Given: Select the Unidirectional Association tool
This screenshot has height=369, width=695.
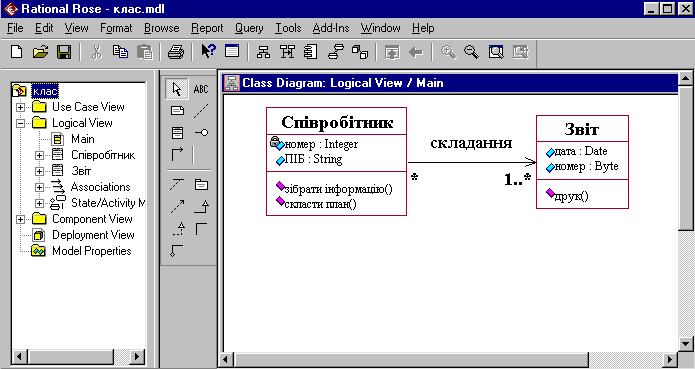Looking at the screenshot, I should coord(177,155).
